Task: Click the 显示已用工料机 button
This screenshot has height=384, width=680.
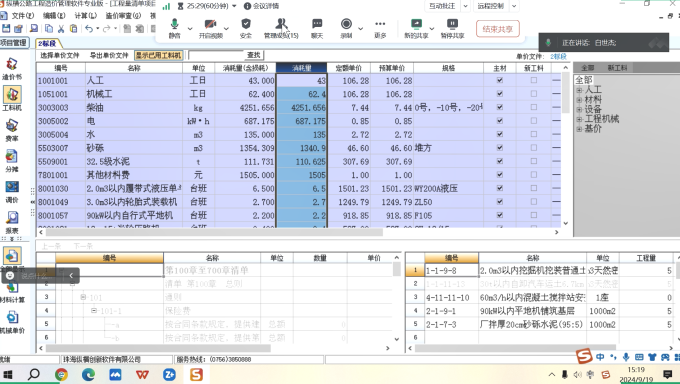Action: [x=158, y=55]
